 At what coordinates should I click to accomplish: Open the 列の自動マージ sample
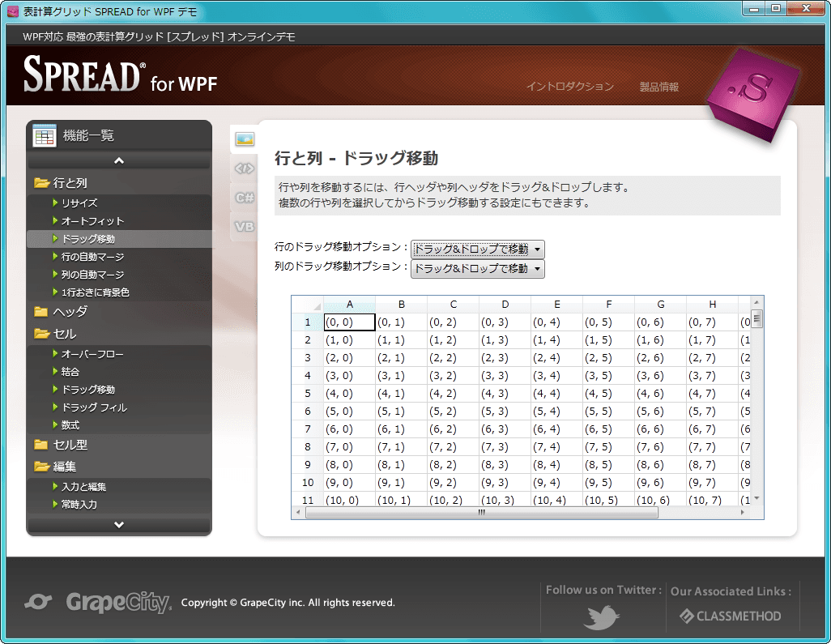(x=92, y=275)
